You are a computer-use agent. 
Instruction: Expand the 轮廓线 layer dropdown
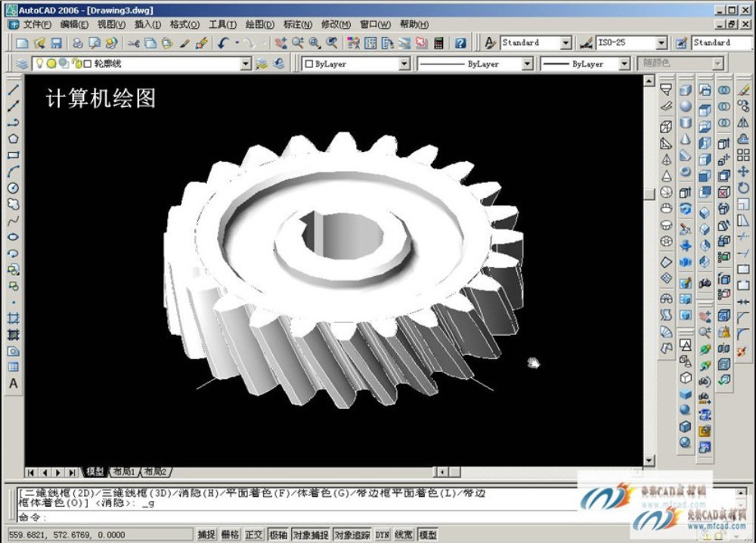[245, 64]
